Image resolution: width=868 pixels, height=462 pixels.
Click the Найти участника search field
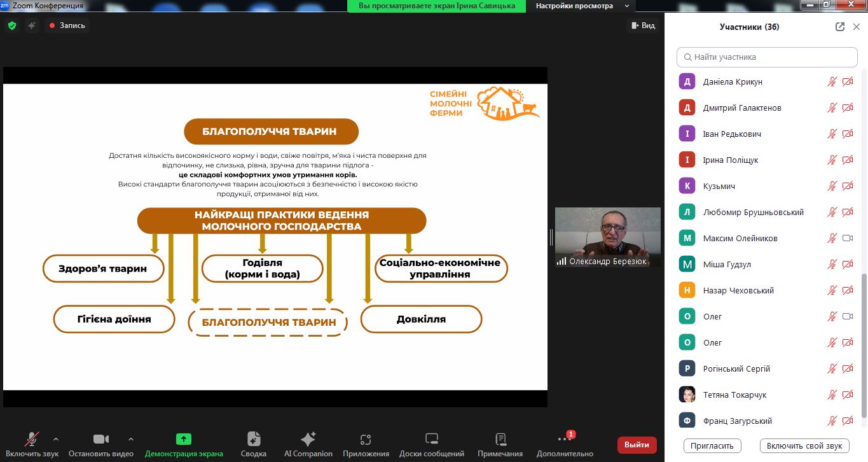click(x=767, y=57)
